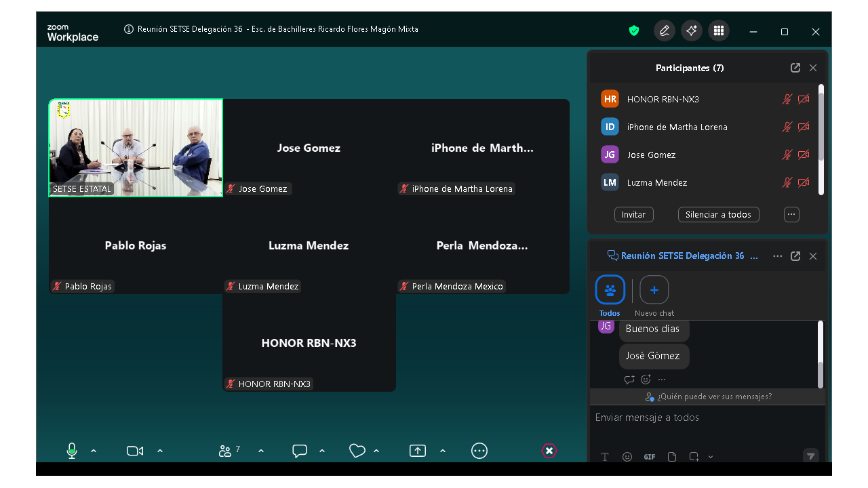Screen dimensions: 868x488
Task: Expand the audio options arrow beside microphone
Action: (x=94, y=451)
